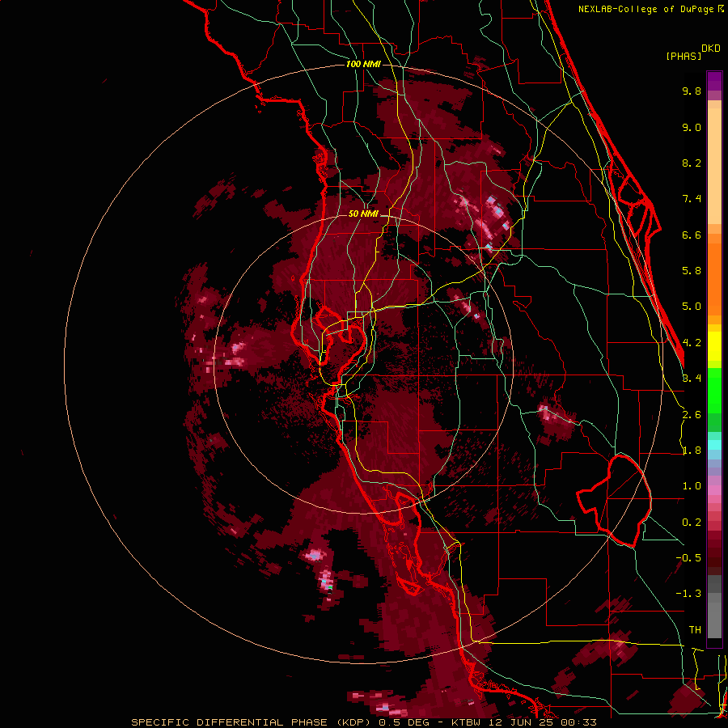728x728 pixels.
Task: Click the 8.2 scale value
Action: pyautogui.click(x=692, y=163)
